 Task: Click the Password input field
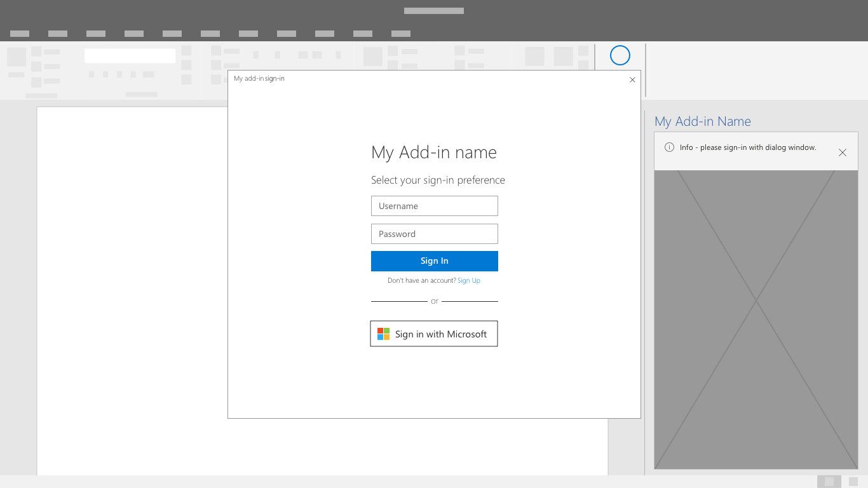click(434, 233)
